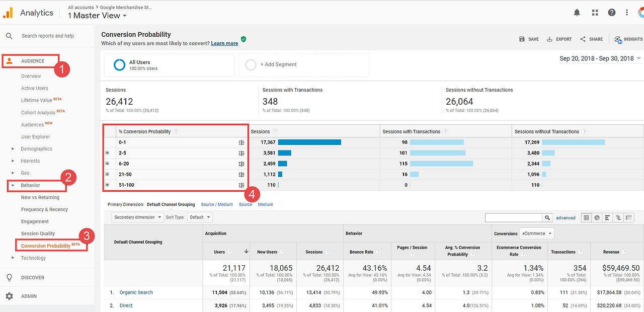Expand the 51-100 probability row

coord(107,185)
